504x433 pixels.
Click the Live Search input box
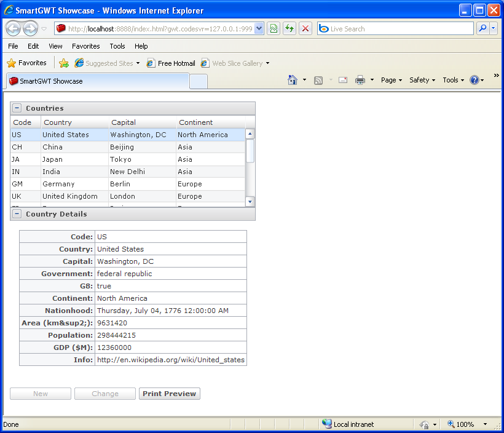pyautogui.click(x=395, y=29)
